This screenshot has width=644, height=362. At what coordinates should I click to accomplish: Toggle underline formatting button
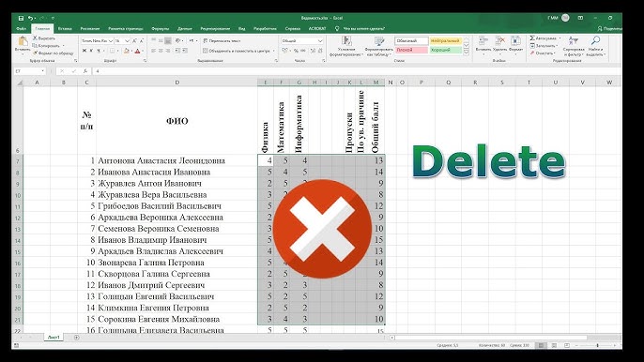click(x=99, y=51)
